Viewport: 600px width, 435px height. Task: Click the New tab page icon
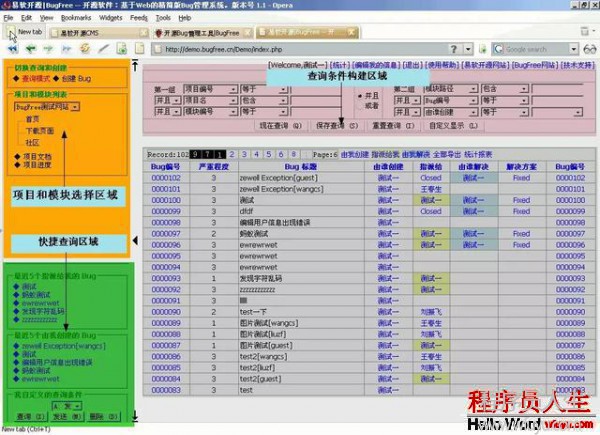tap(11, 31)
